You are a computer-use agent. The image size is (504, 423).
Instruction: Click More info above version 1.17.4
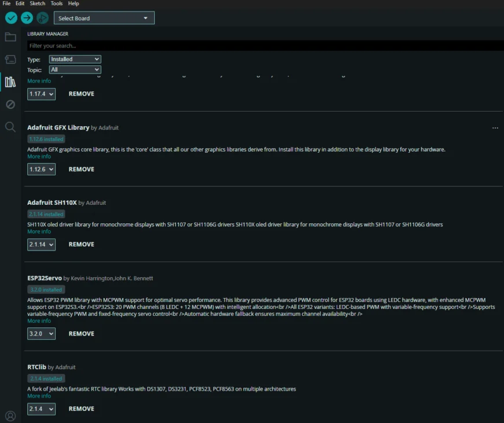39,81
